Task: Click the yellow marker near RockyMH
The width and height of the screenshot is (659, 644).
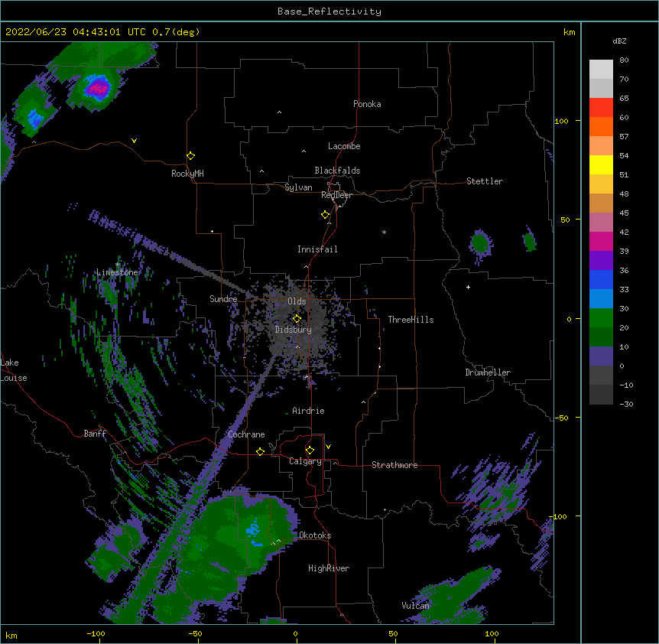Action: (x=191, y=156)
